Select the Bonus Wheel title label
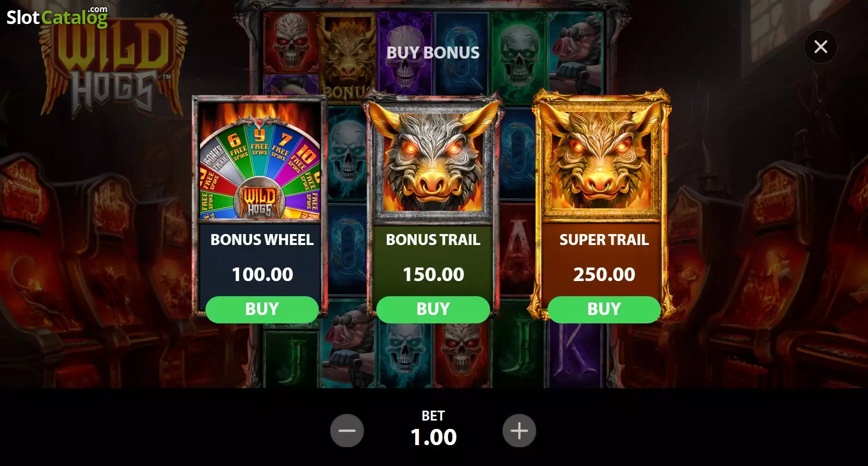Screen dimensions: 868x466 [262, 240]
